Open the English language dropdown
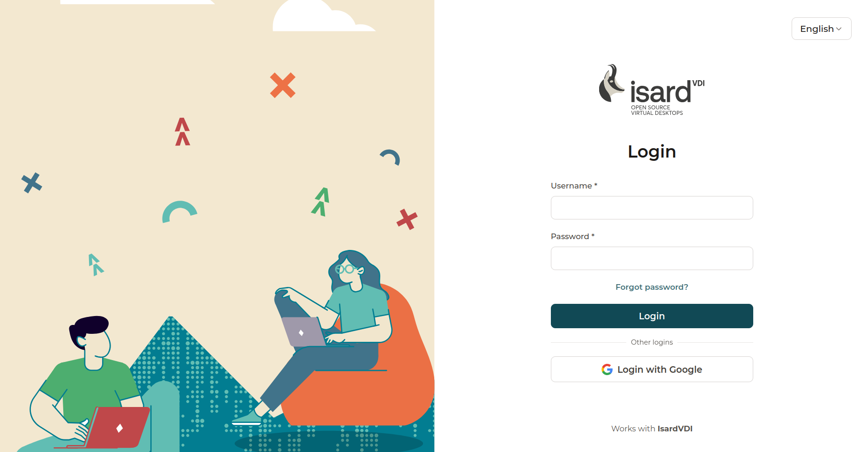This screenshot has height=452, width=868. click(x=821, y=29)
